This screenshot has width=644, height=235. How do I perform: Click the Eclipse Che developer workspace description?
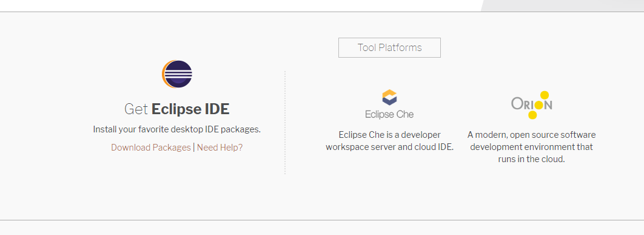389,141
